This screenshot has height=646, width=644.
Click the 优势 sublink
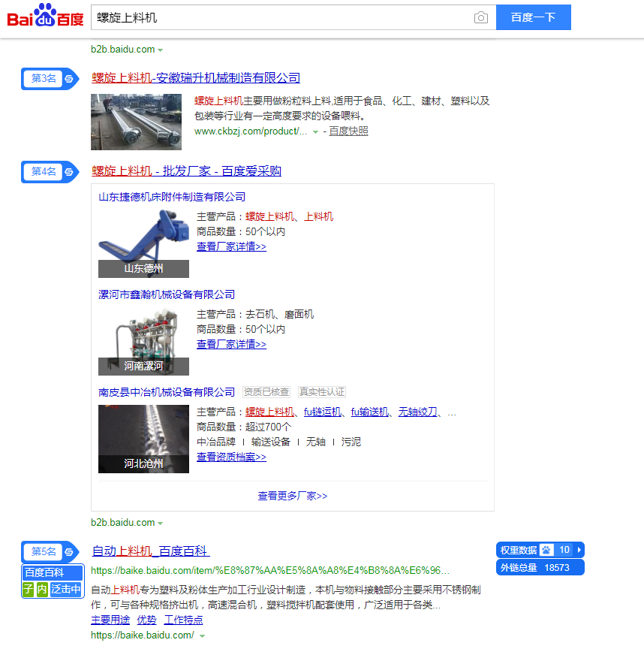146,620
